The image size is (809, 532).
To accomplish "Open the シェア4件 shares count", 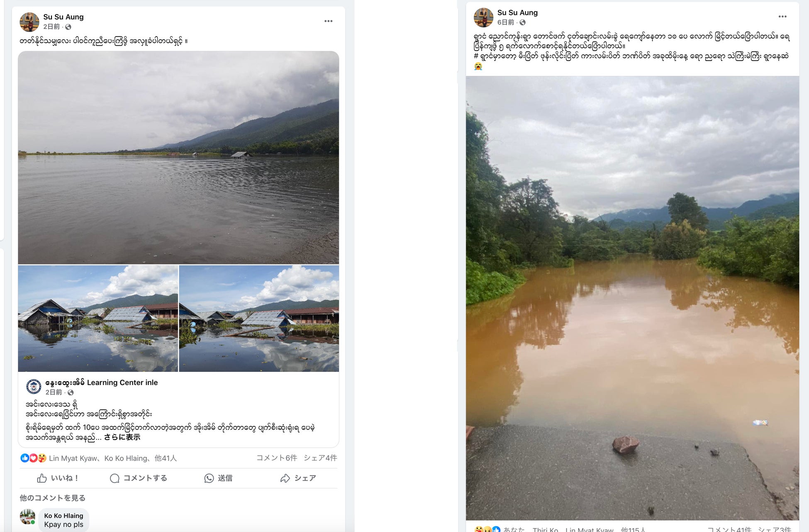I will [x=320, y=458].
